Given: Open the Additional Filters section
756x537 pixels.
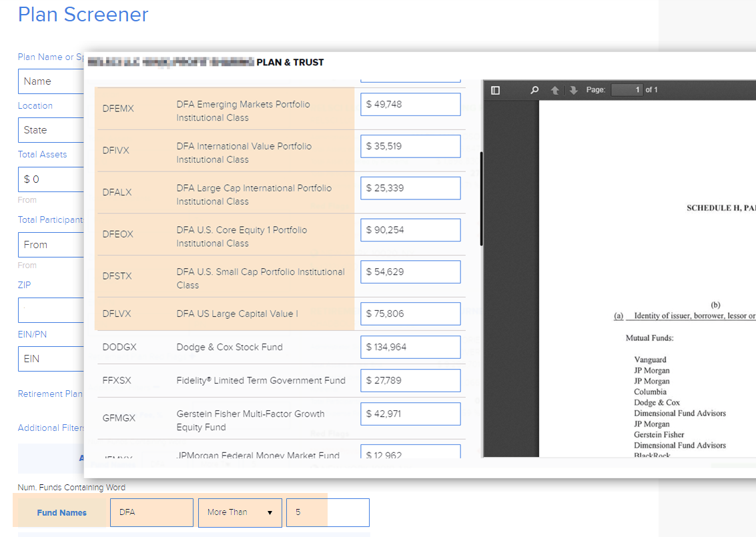Looking at the screenshot, I should click(51, 428).
